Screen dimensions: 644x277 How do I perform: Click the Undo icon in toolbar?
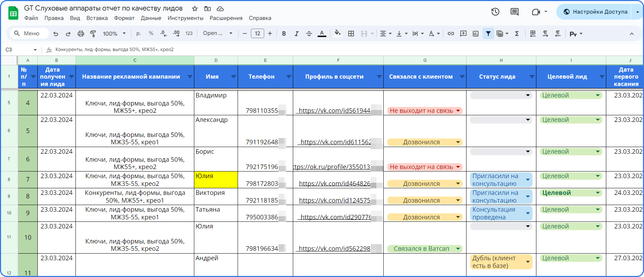pyautogui.click(x=56, y=34)
